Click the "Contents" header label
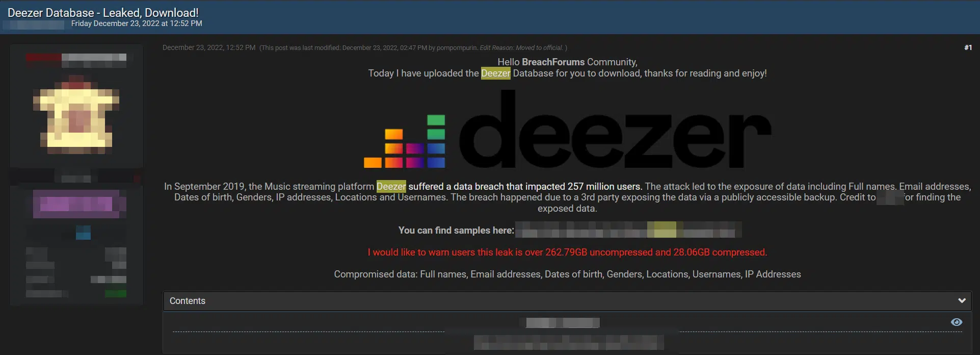 [x=187, y=301]
